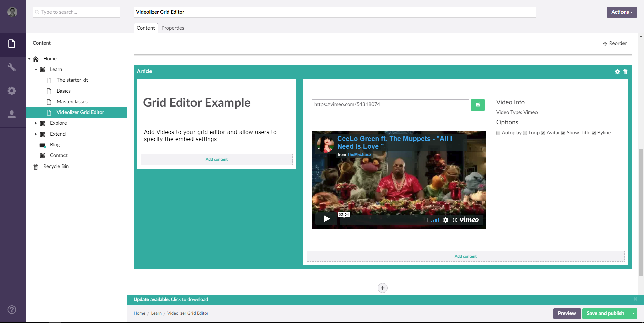Focus the Type to search field
This screenshot has height=323, width=644.
pos(76,12)
